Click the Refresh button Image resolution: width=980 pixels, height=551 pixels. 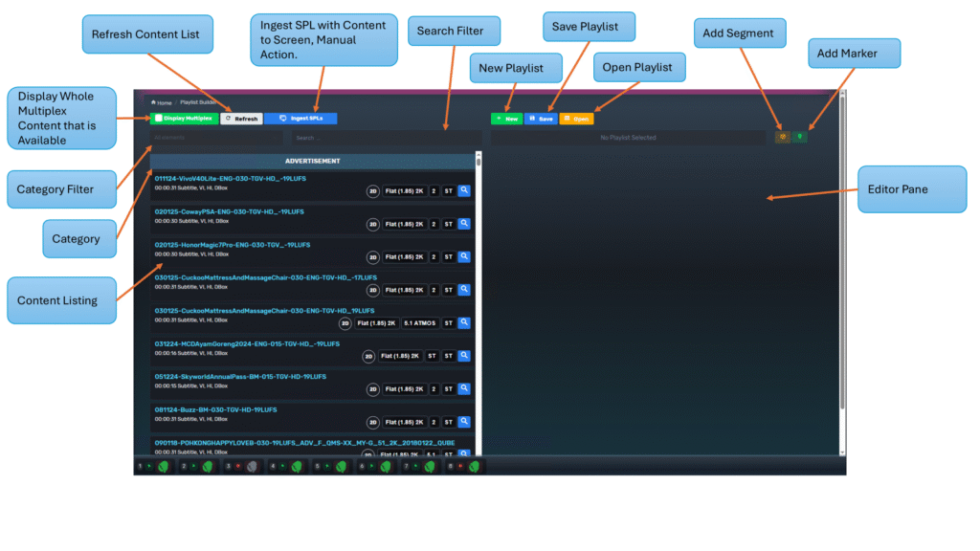point(241,119)
